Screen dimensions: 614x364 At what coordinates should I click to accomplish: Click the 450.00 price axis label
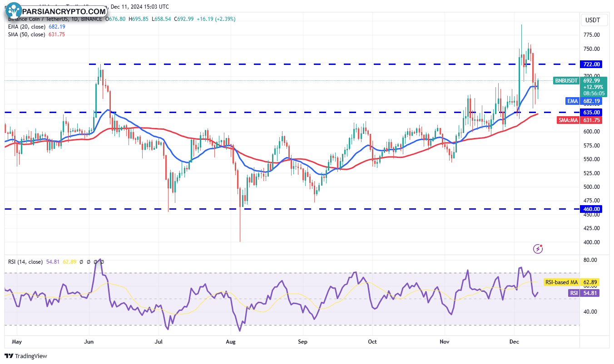pos(592,215)
